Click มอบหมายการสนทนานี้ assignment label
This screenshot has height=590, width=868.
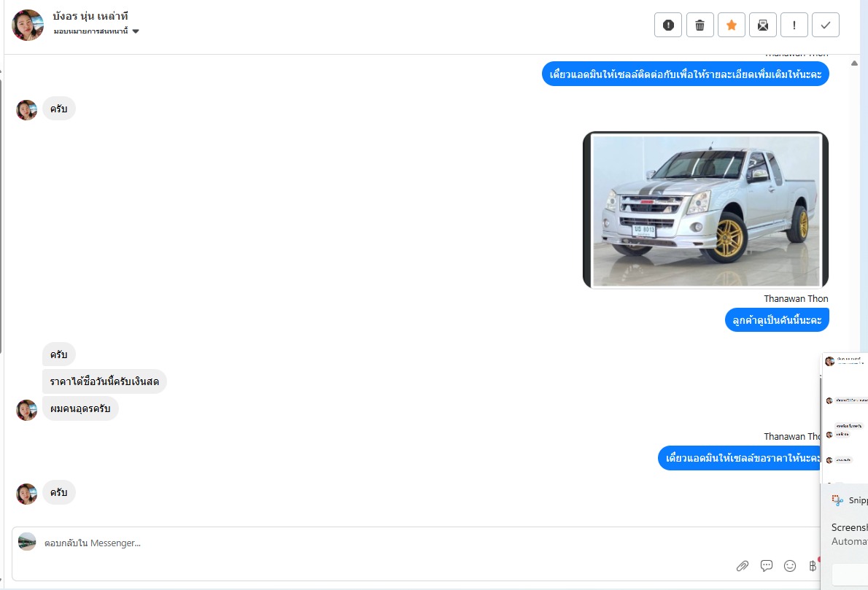(90, 31)
